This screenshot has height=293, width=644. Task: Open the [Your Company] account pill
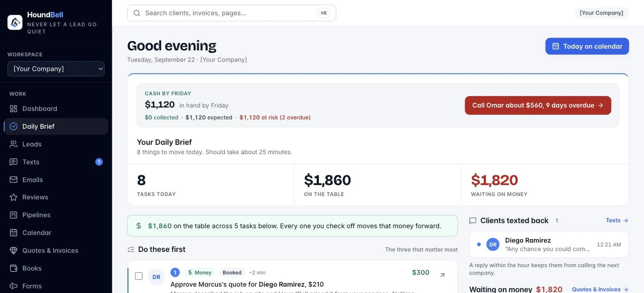click(601, 13)
